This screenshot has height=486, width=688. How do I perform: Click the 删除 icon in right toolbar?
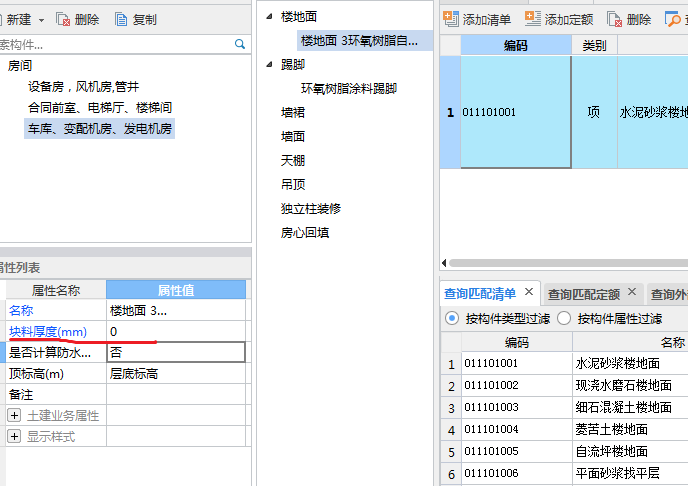point(614,19)
